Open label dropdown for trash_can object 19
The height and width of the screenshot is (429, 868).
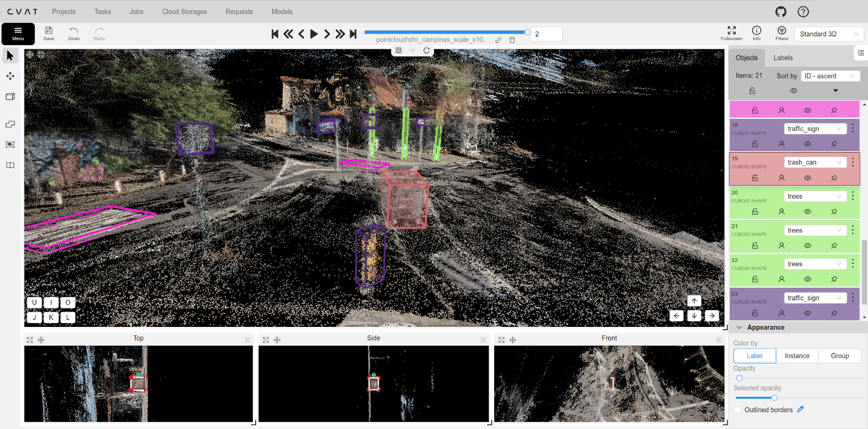tap(815, 162)
